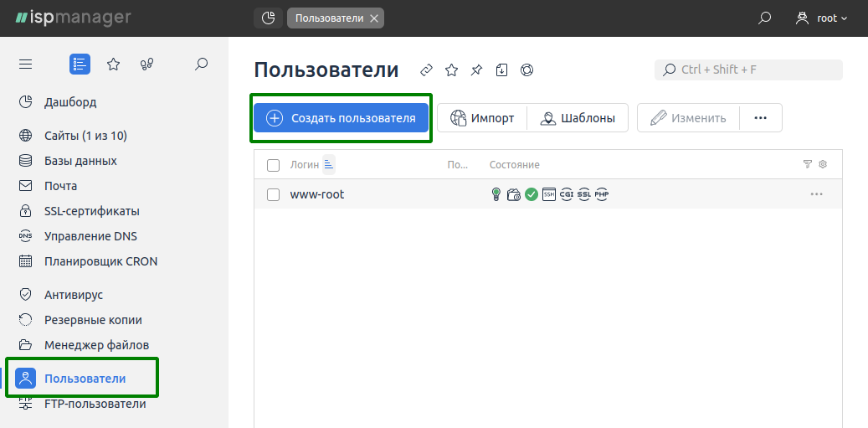Open the root user dropdown menu

[x=821, y=18]
